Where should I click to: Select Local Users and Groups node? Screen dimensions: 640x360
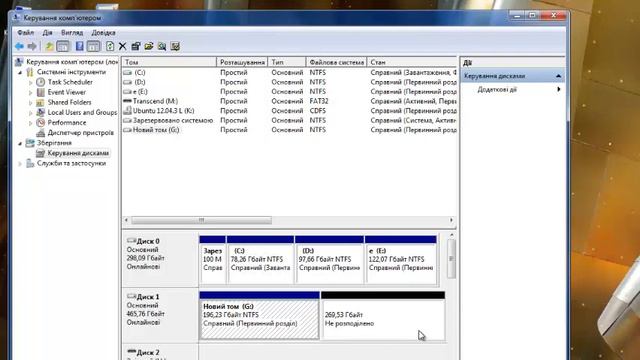[x=82, y=112]
